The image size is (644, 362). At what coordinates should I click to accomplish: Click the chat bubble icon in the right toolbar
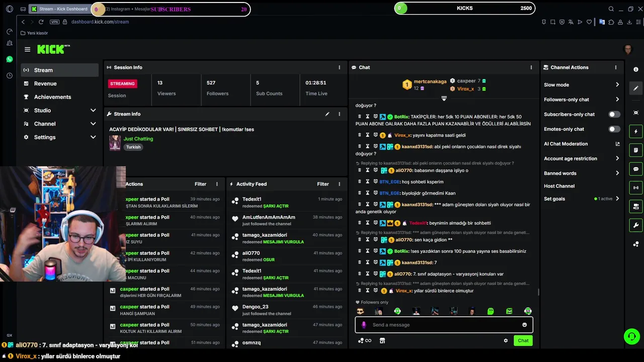pos(636,169)
